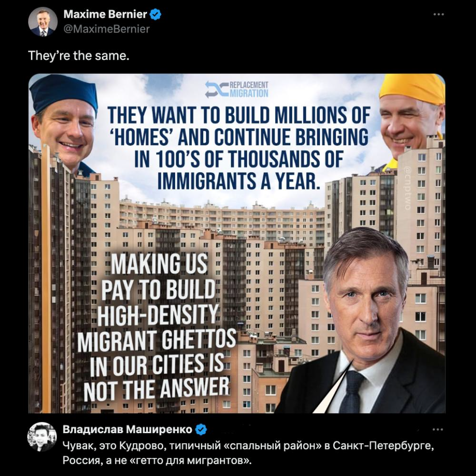
Task: Select the Maxime Bernier display name
Action: pyautogui.click(x=105, y=14)
